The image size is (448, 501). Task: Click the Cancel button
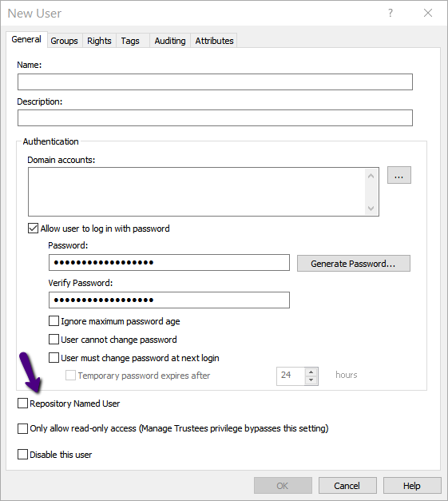click(347, 486)
